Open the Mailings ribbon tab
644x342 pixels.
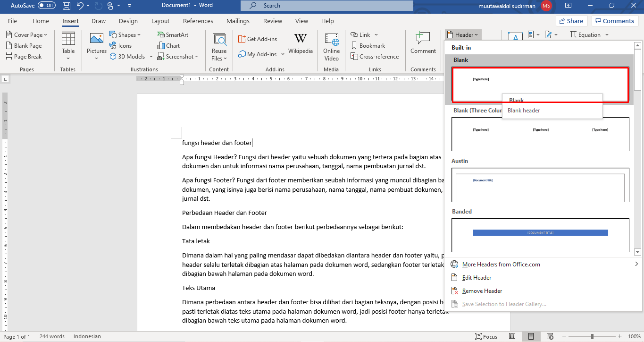click(x=238, y=21)
